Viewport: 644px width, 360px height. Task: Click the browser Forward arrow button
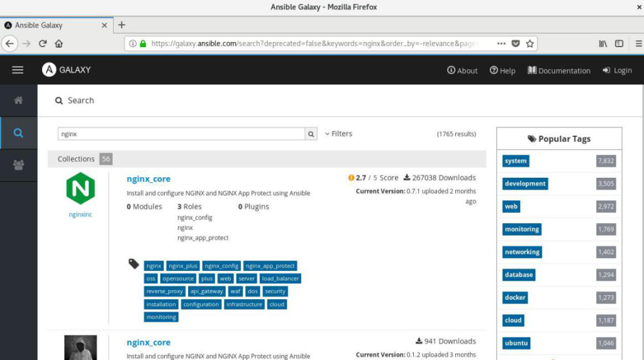[26, 43]
